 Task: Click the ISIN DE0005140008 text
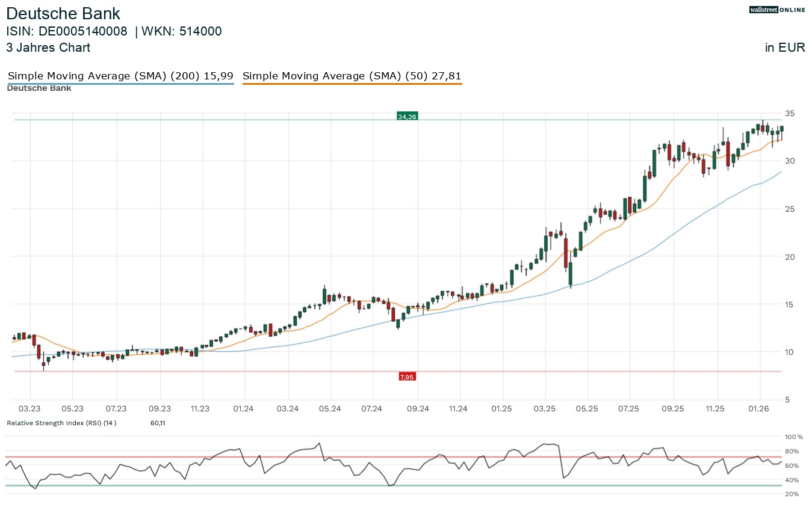click(x=66, y=31)
